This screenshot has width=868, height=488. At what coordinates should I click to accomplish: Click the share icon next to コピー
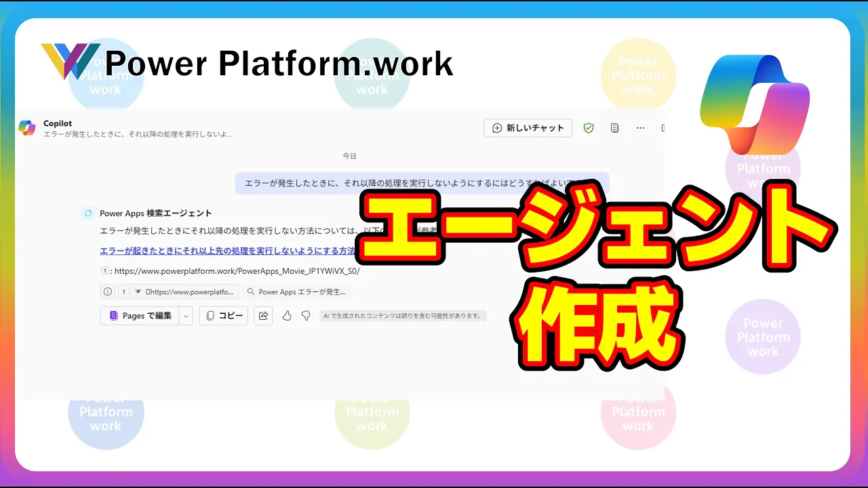click(x=263, y=316)
